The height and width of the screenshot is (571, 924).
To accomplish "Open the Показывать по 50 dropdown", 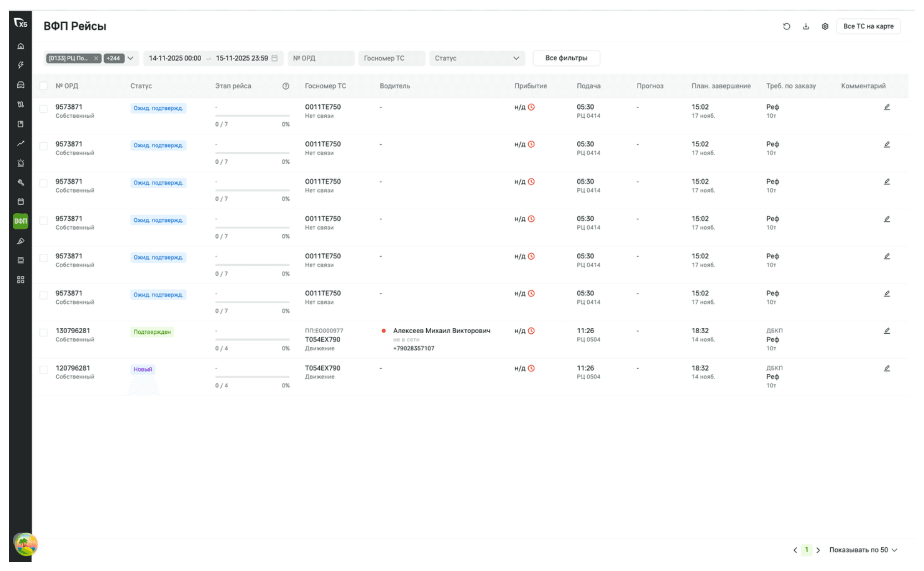I will pyautogui.click(x=863, y=550).
